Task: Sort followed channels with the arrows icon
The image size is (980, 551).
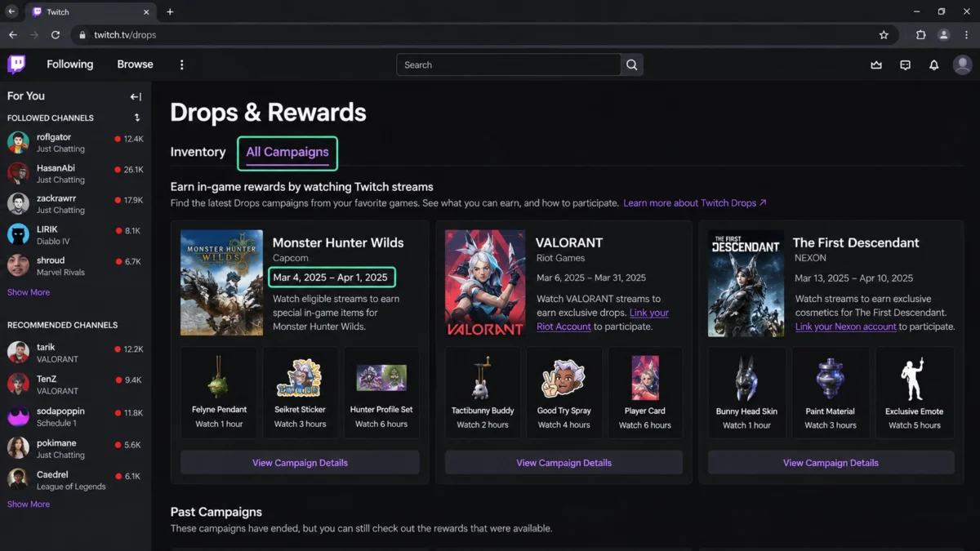Action: [x=137, y=118]
